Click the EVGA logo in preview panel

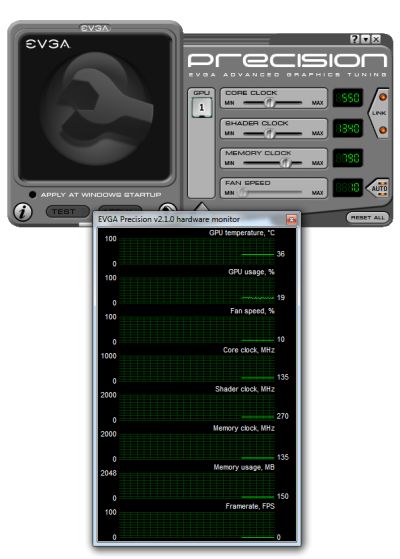click(47, 44)
